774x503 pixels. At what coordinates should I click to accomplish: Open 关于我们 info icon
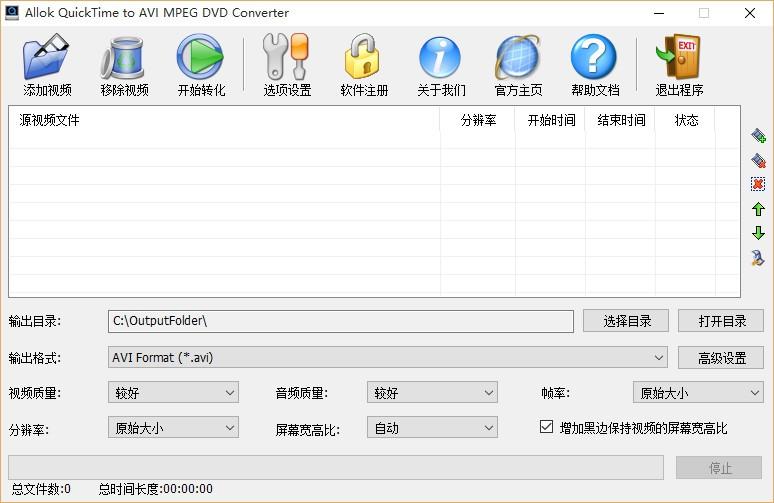(x=440, y=57)
